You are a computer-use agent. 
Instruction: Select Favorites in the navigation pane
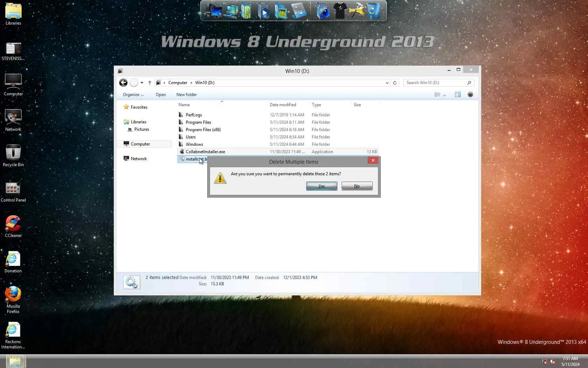point(139,107)
